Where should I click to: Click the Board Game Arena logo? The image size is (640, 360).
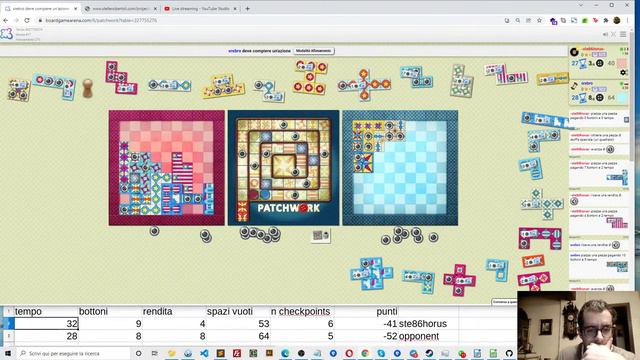(x=7, y=33)
